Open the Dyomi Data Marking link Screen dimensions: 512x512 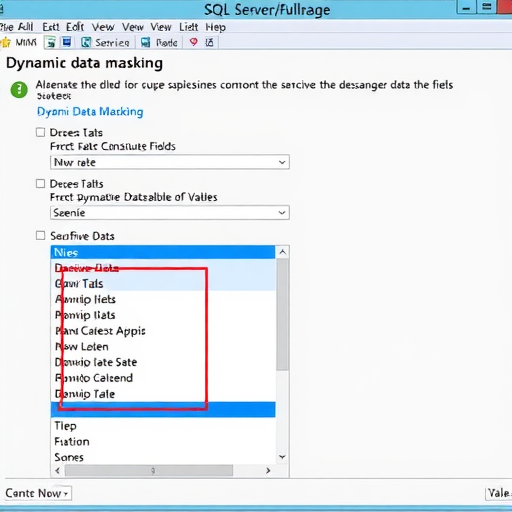tap(90, 112)
